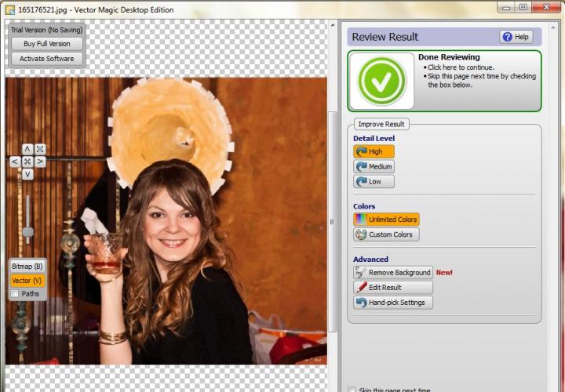Click the zoom slider handle
The width and height of the screenshot is (565, 392).
(x=27, y=231)
